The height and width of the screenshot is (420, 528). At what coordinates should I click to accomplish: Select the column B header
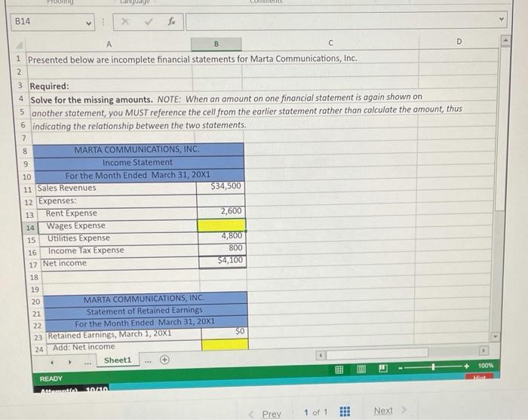(216, 44)
